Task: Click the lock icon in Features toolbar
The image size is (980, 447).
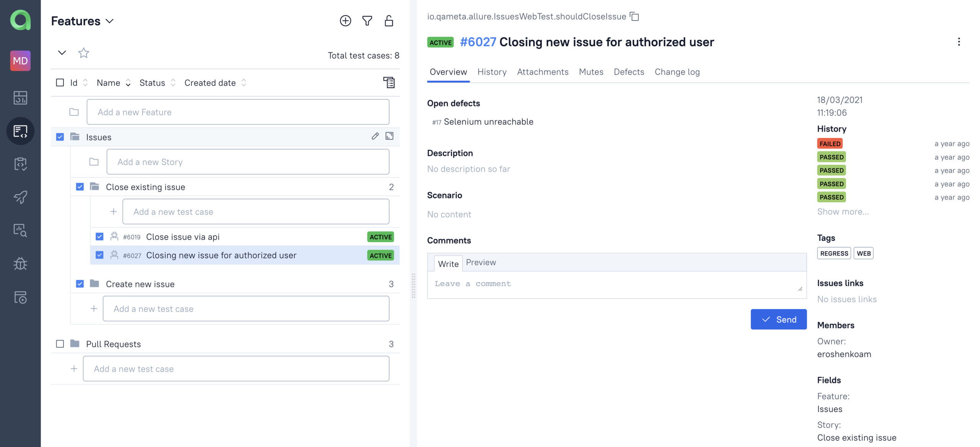Action: (x=389, y=21)
